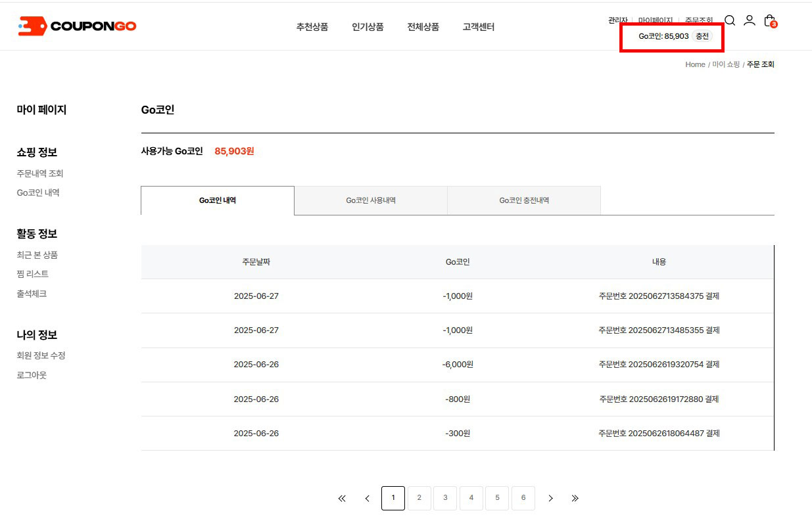Click Home in breadcrumb
This screenshot has height=517, width=812.
coord(695,64)
